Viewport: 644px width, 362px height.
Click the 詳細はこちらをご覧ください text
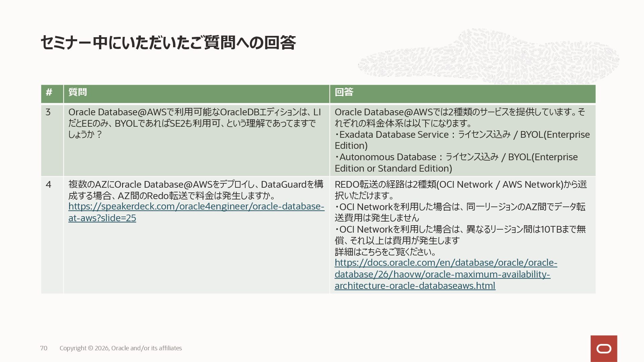click(x=386, y=252)
